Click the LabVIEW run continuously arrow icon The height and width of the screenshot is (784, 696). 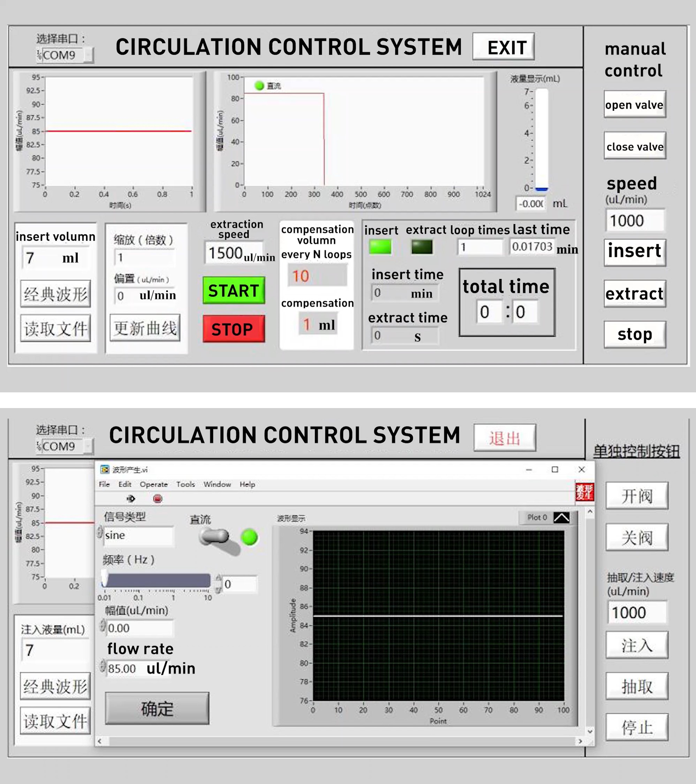[x=131, y=499]
